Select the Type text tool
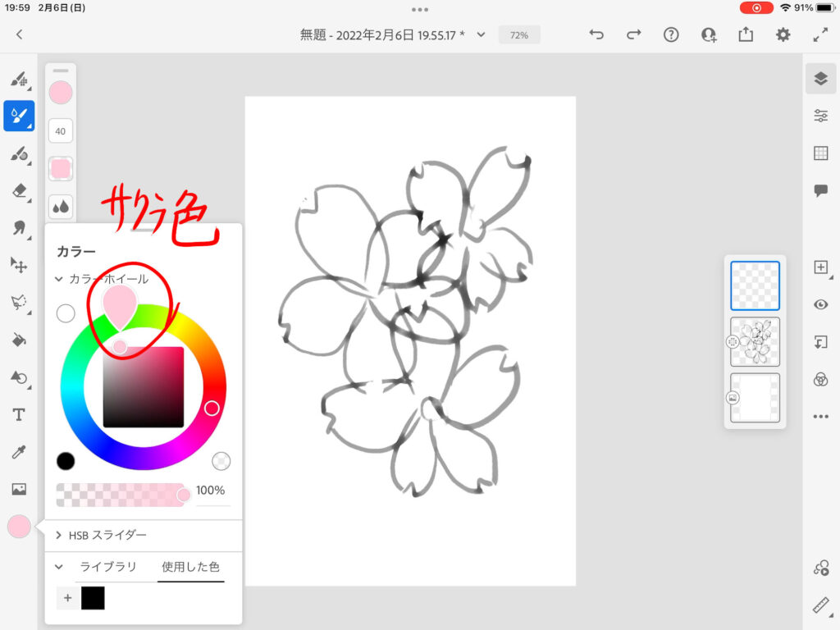Image resolution: width=840 pixels, height=630 pixels. click(19, 414)
